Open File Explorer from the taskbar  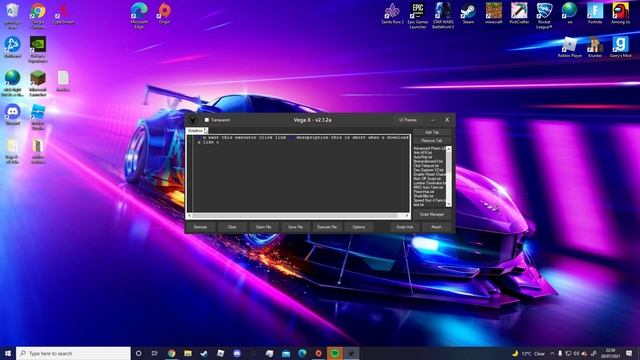point(188,353)
